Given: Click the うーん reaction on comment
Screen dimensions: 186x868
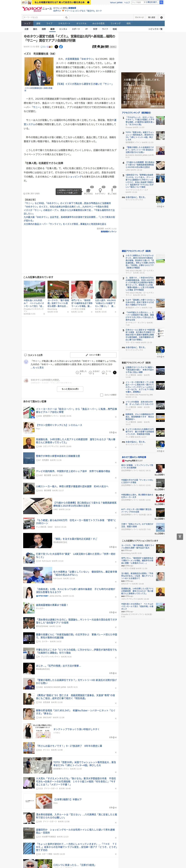Looking at the screenshot, I should (x=107, y=372).
